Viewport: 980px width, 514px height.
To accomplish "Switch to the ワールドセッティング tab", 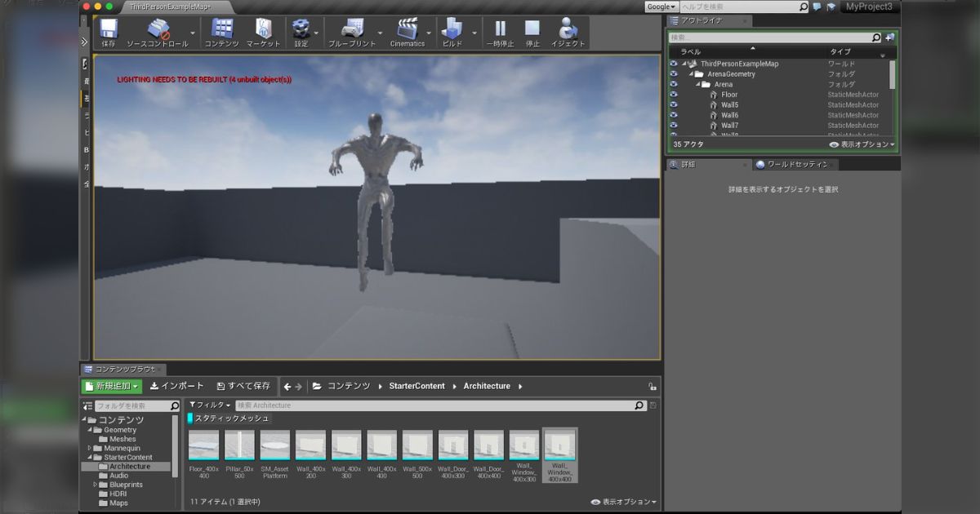I will pyautogui.click(x=796, y=164).
